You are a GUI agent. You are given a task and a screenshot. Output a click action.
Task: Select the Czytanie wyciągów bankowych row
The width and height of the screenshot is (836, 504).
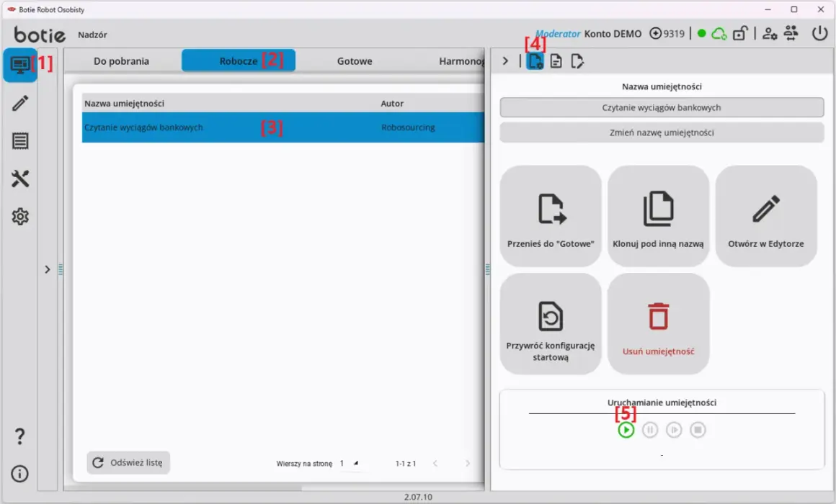pyautogui.click(x=283, y=127)
